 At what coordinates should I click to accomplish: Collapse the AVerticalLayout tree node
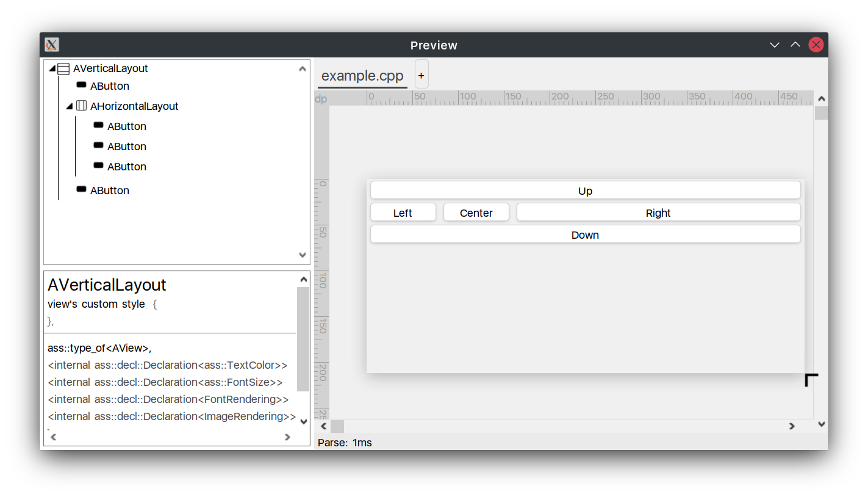pyautogui.click(x=52, y=69)
